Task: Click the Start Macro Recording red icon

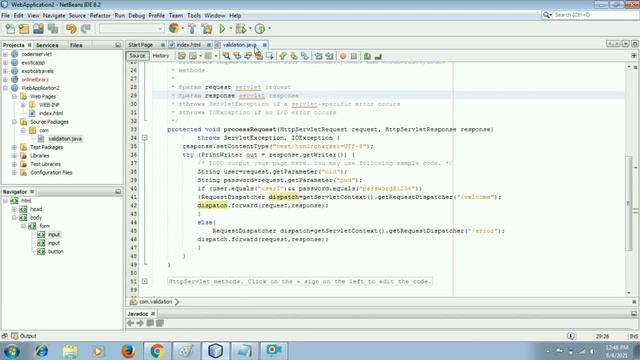Action: (x=343, y=56)
